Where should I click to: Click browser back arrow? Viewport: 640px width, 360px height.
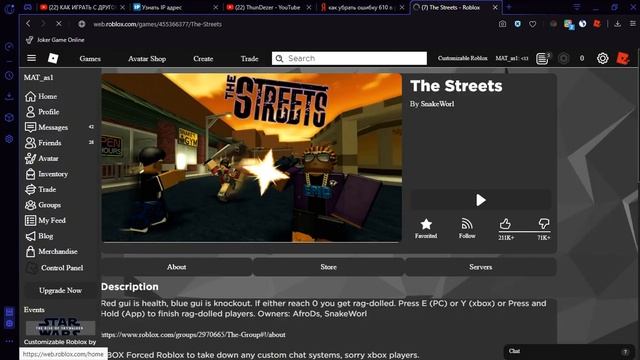[28, 24]
